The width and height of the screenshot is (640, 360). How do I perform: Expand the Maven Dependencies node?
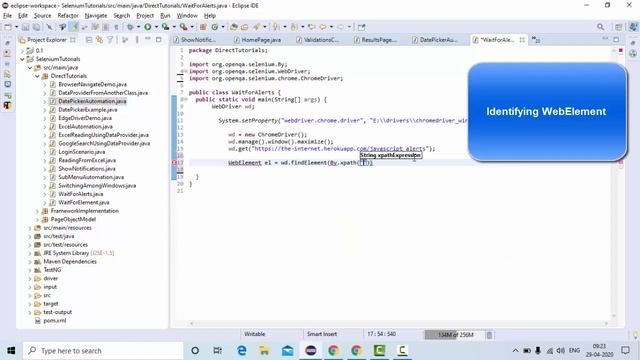pos(30,262)
